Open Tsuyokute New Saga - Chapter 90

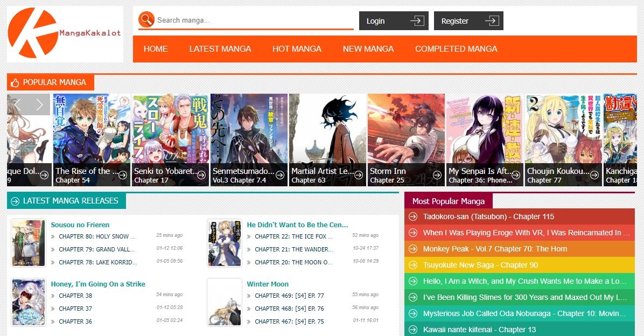pyautogui.click(x=480, y=265)
